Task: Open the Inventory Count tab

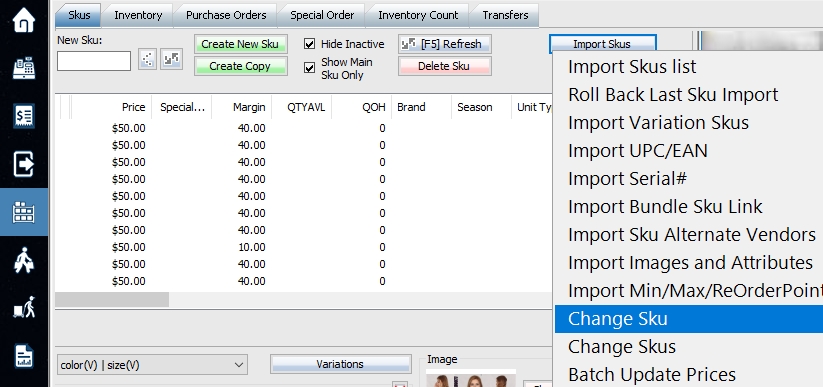Action: tap(418, 15)
